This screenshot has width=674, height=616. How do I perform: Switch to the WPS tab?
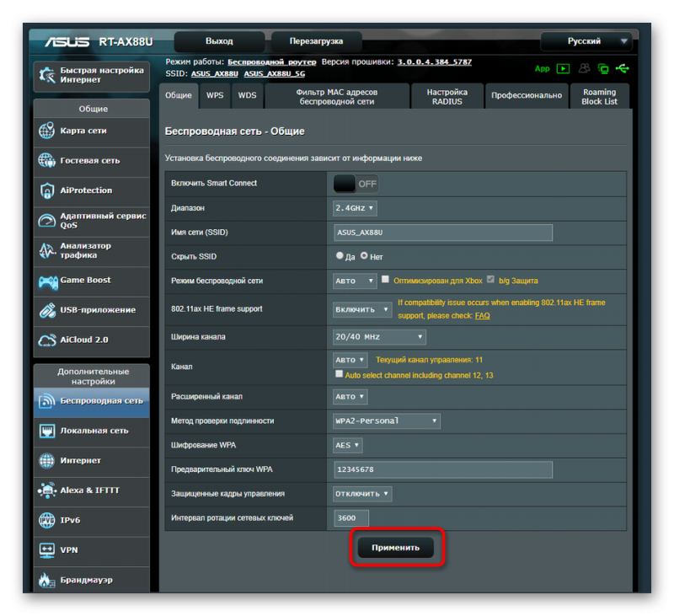[215, 95]
